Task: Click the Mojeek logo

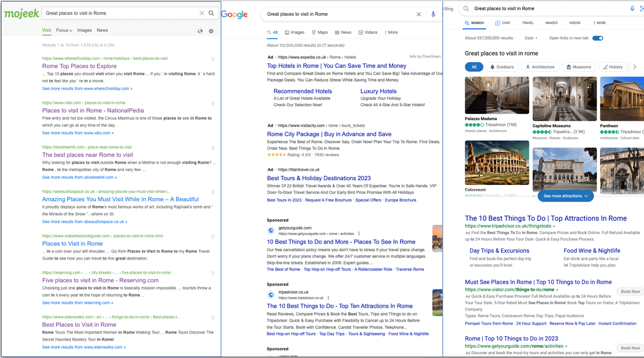Action: pyautogui.click(x=21, y=14)
